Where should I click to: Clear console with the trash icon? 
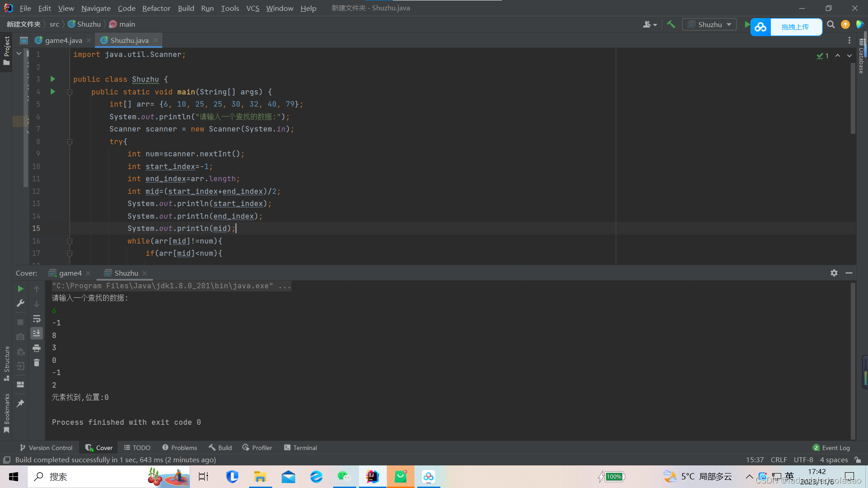37,363
